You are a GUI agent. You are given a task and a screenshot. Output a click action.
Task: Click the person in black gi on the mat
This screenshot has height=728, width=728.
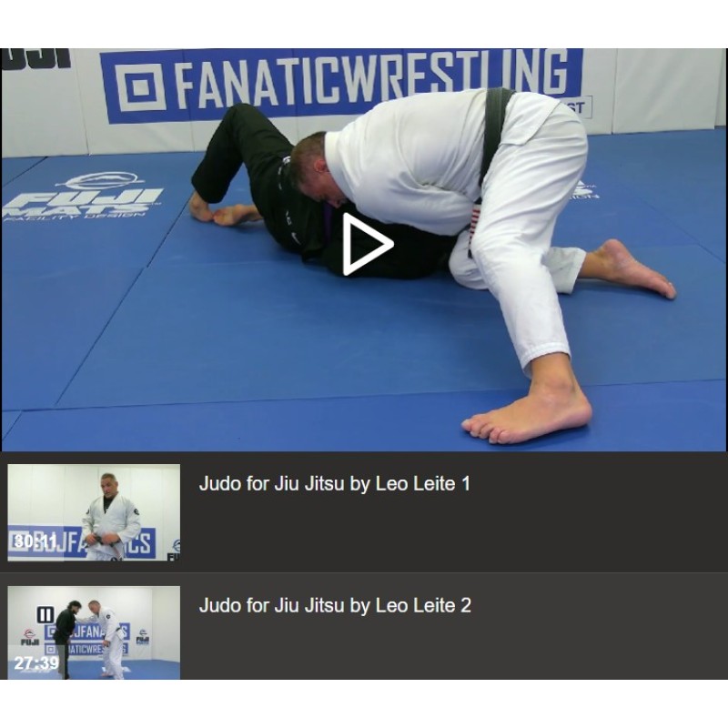point(298,195)
